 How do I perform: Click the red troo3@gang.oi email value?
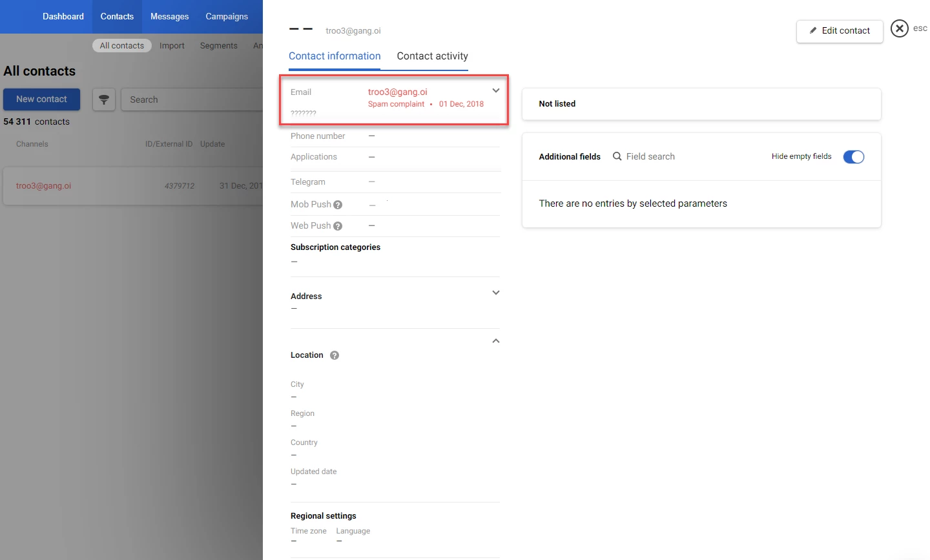point(398,92)
